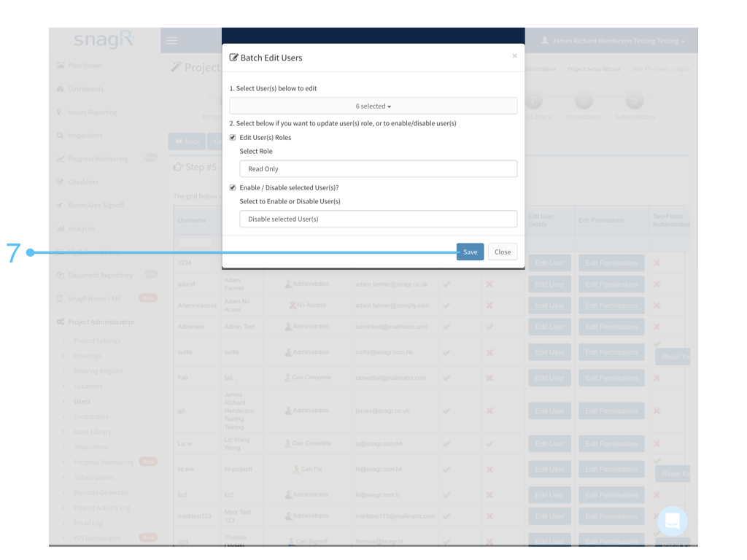Click the Close button in the dialog

coord(502,252)
